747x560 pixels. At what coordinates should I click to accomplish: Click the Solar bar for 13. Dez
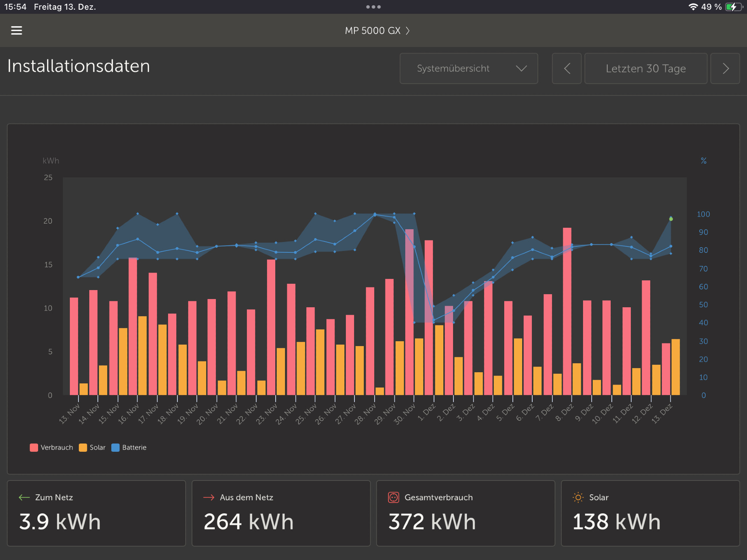coord(676,367)
